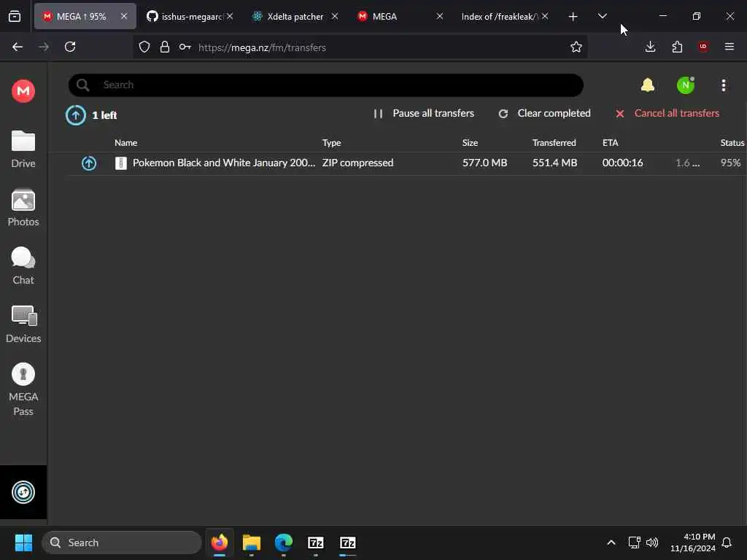Close the Index of /freakleak tab
Screen dimensions: 747x560
(545, 16)
